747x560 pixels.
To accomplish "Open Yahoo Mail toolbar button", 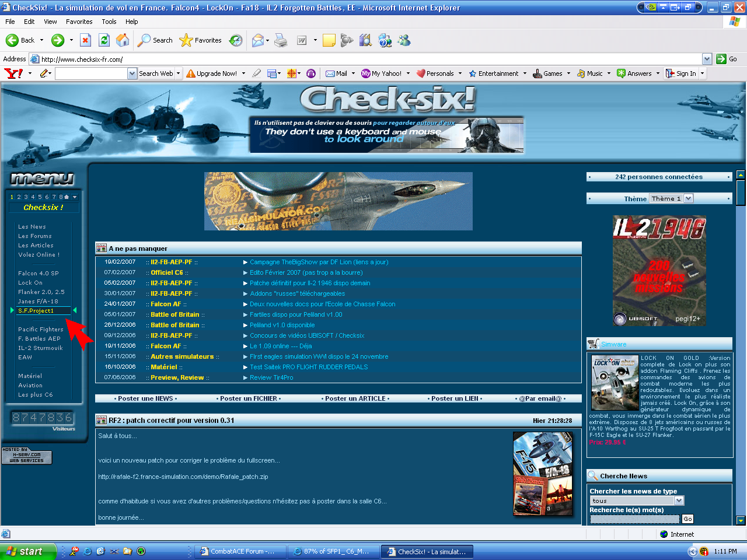I will 337,73.
